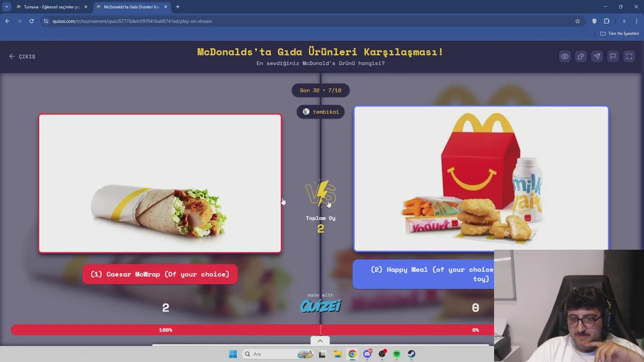This screenshot has width=644, height=362.
Task: Click the Chrome icon on the taskbar
Action: [352, 354]
